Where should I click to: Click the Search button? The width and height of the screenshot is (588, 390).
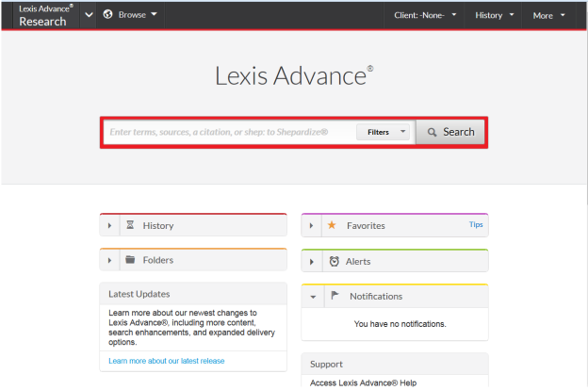pos(450,132)
